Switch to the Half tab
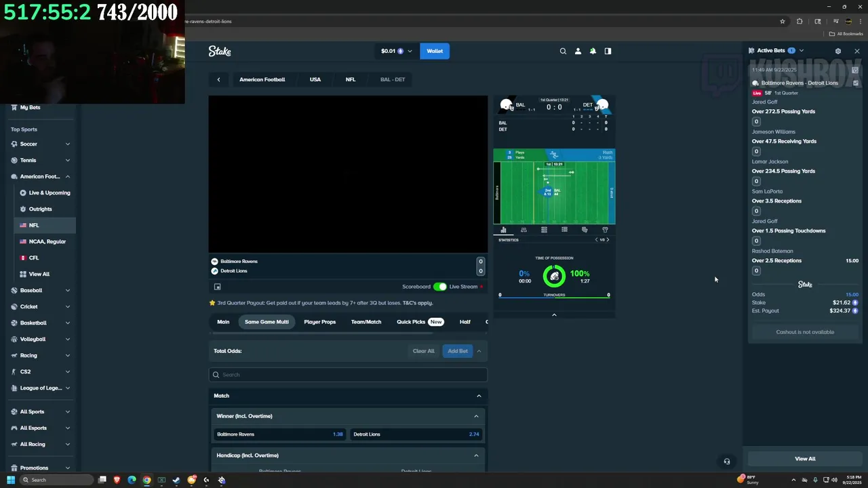The image size is (868, 488). (465, 322)
